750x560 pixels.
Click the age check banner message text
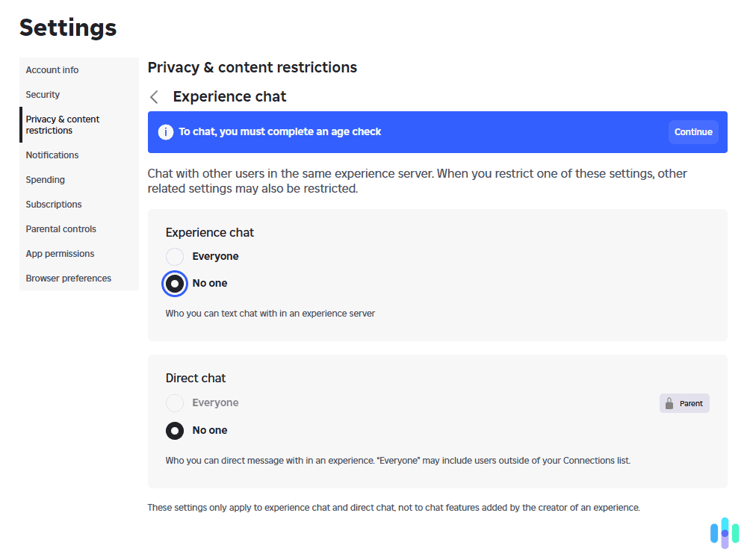point(280,132)
